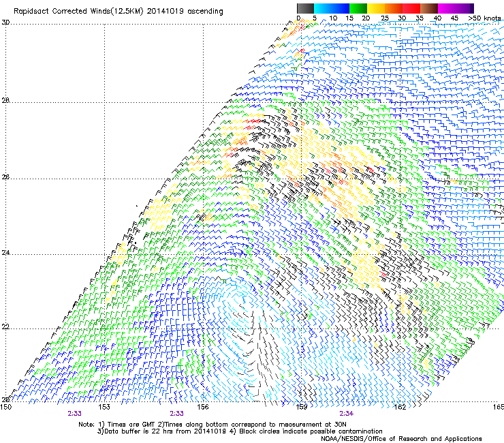Click the '>50 knots' legend label

point(484,18)
